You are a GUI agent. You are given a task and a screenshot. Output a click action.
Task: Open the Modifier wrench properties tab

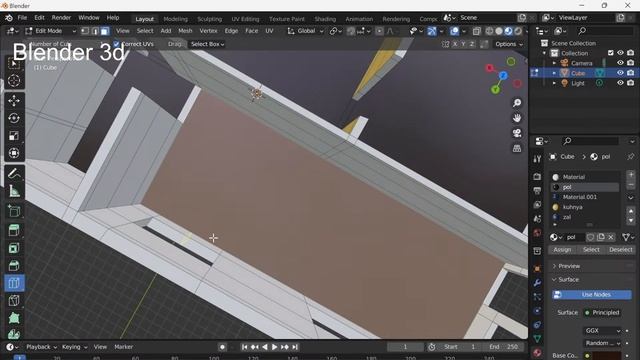537,282
